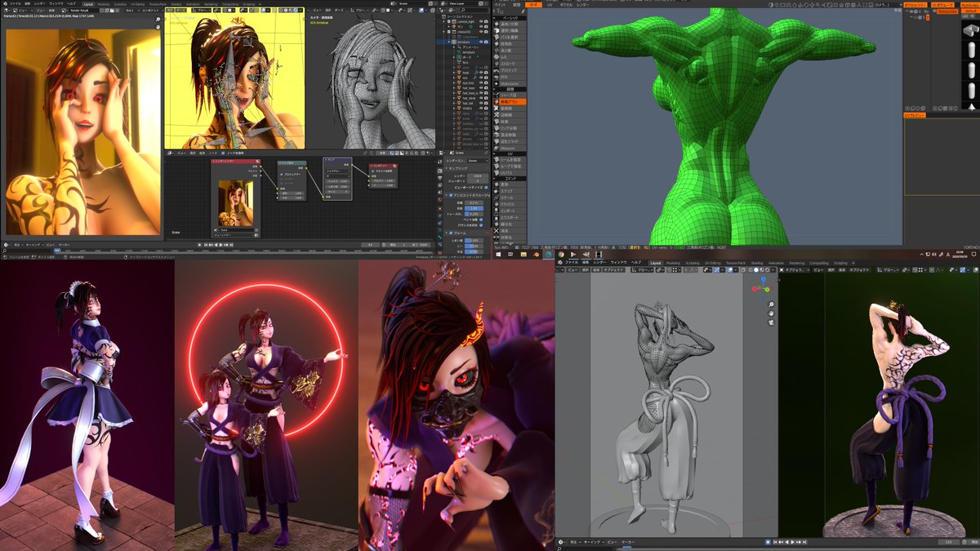The height and width of the screenshot is (551, 980).
Task: Expand the chara.001 collection in the outliner
Action: pyautogui.click(x=444, y=32)
